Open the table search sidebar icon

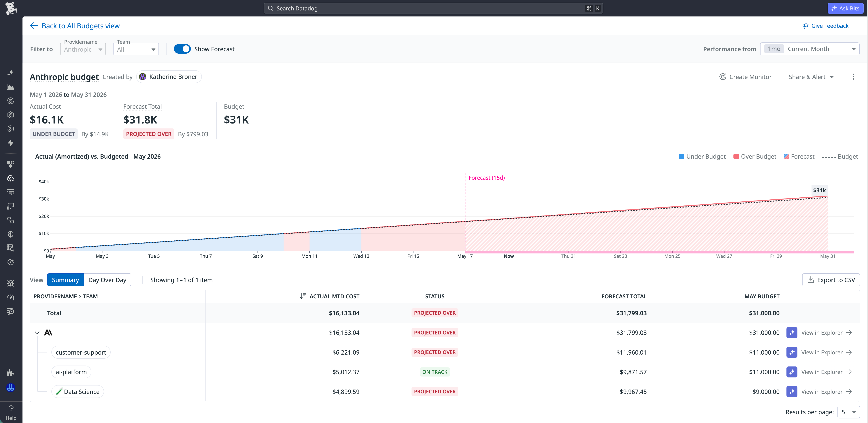click(x=11, y=248)
